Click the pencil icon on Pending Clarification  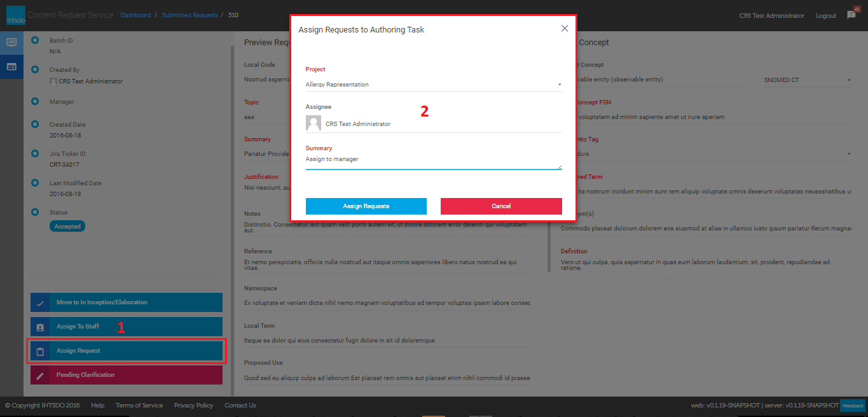click(x=40, y=376)
